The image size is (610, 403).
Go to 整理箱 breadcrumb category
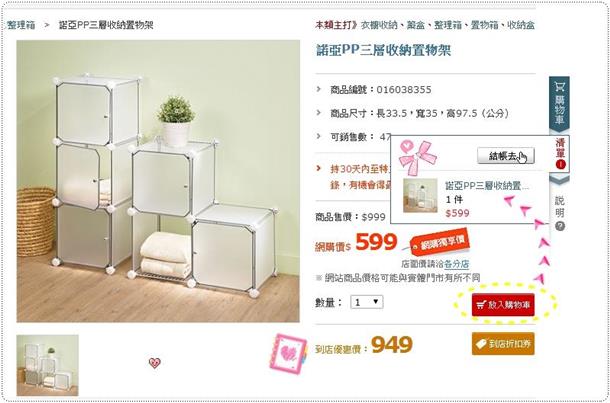[x=21, y=25]
